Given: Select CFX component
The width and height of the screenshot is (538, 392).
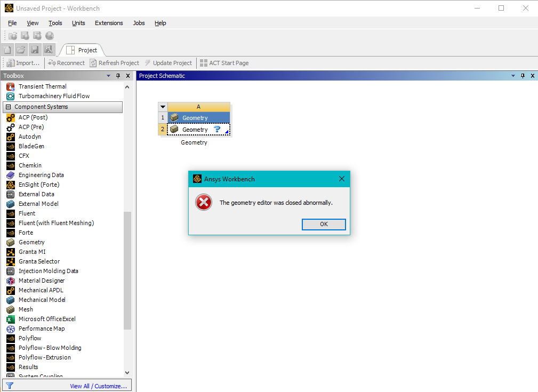Looking at the screenshot, I should coord(23,156).
